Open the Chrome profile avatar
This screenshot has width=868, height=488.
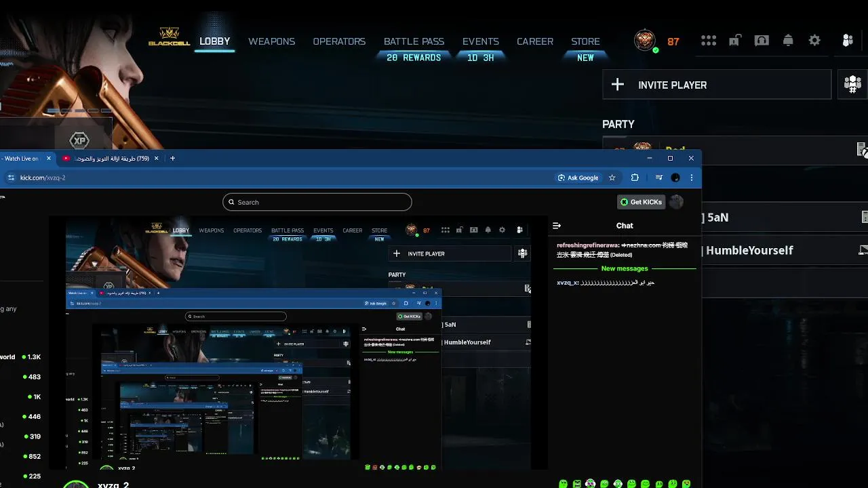tap(675, 178)
